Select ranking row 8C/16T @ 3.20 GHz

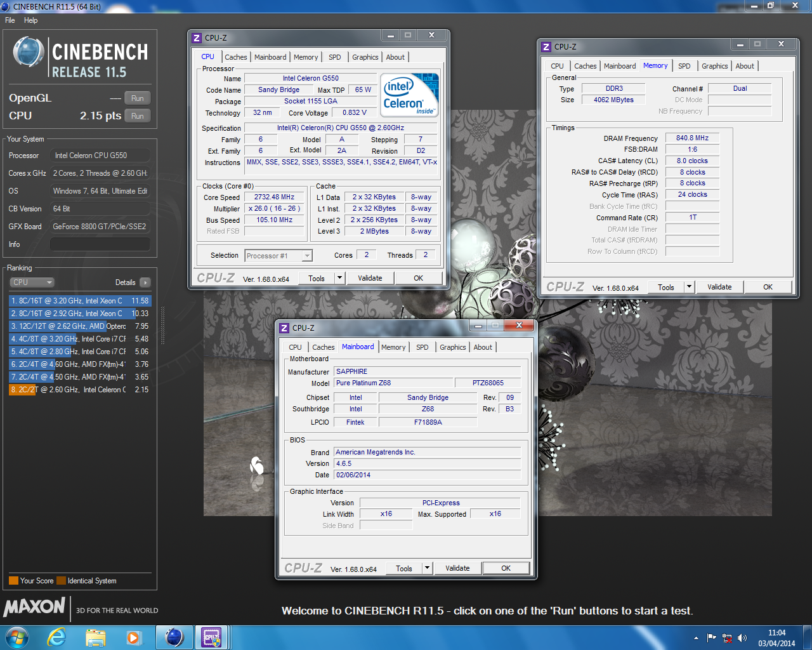tap(80, 301)
